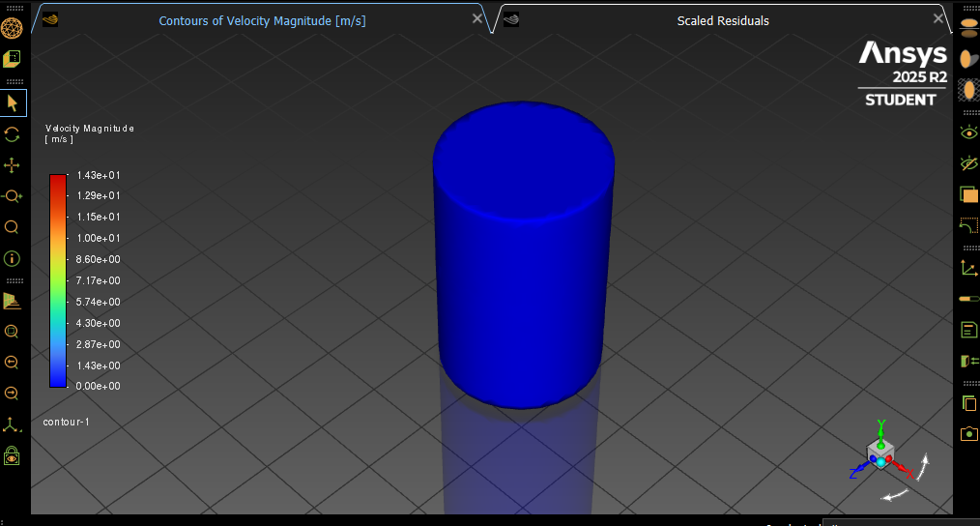Click the velocity colormap legend bar

(x=58, y=280)
